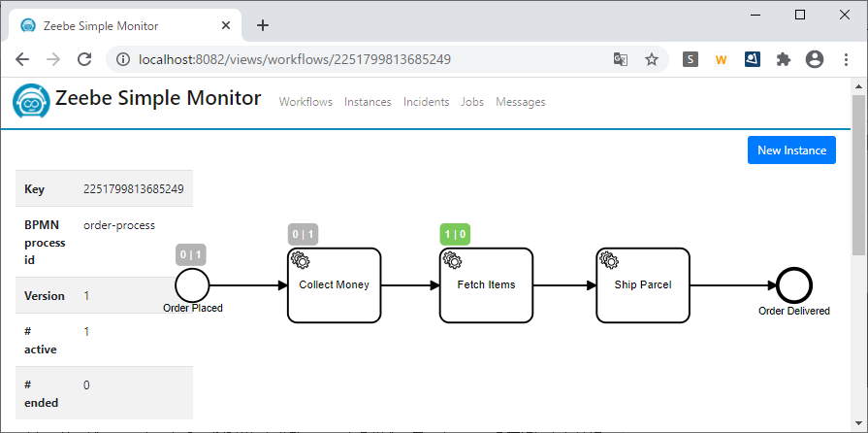Click the order-process BPMN process id value
Screen dimensions: 868x433
119,225
